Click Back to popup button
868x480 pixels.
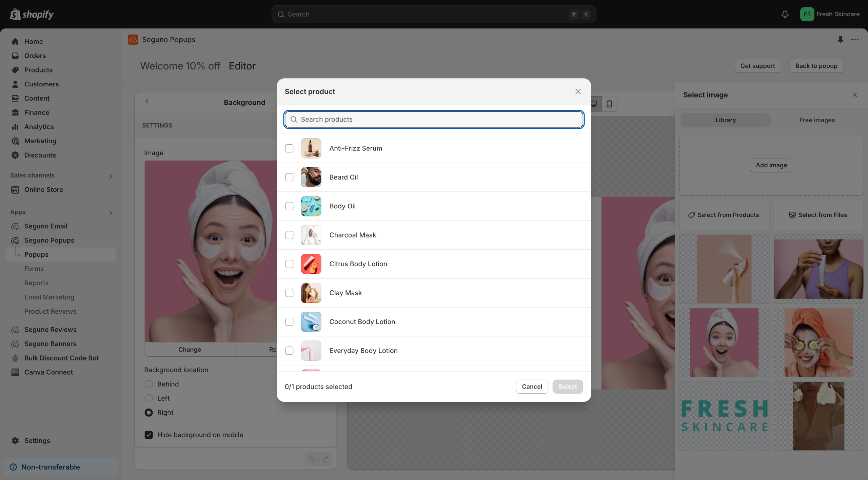tap(816, 66)
